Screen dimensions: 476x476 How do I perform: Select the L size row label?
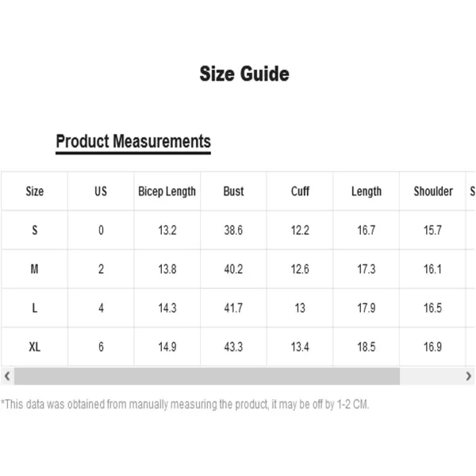35,308
